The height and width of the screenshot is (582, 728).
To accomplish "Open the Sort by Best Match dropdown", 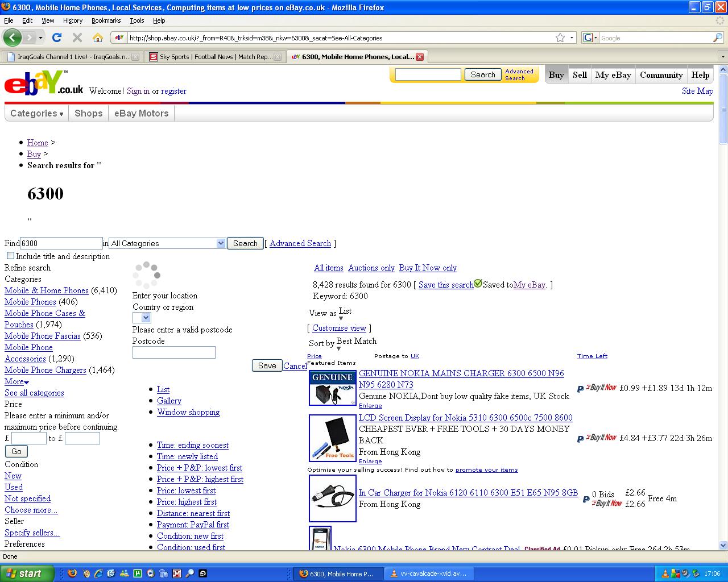I will click(357, 343).
